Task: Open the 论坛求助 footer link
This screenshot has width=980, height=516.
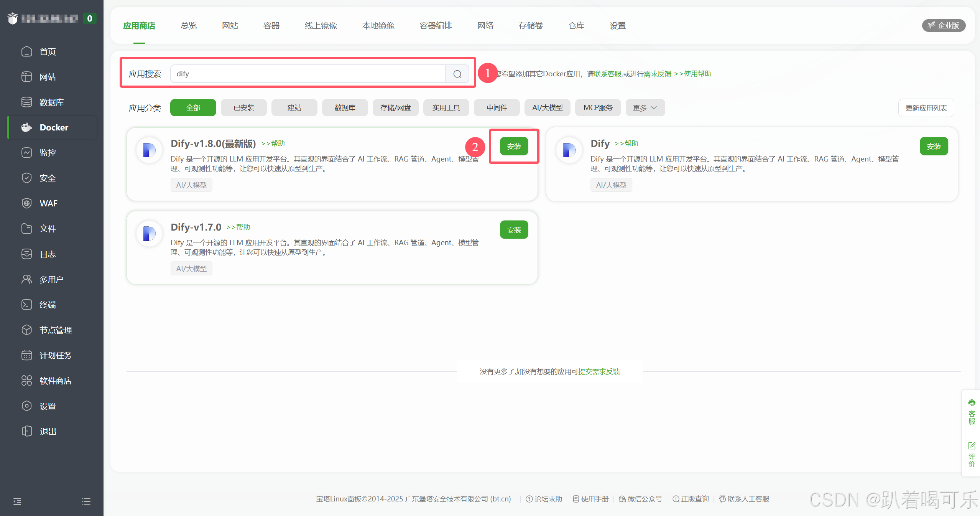Action: [x=544, y=499]
